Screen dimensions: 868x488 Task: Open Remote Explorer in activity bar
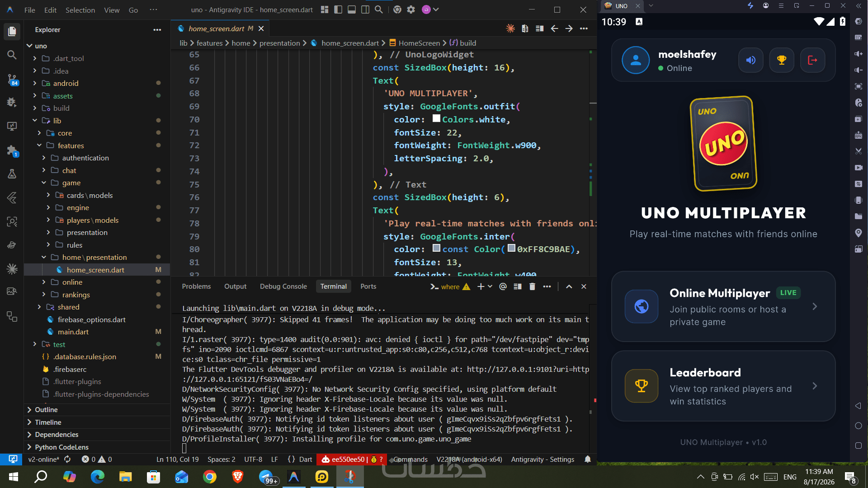click(12, 127)
